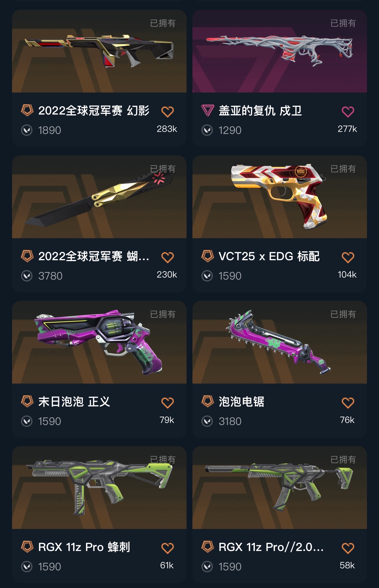This screenshot has height=588, width=379.
Task: Open the 末日泡泡 正义 skin title
Action: tap(74, 402)
